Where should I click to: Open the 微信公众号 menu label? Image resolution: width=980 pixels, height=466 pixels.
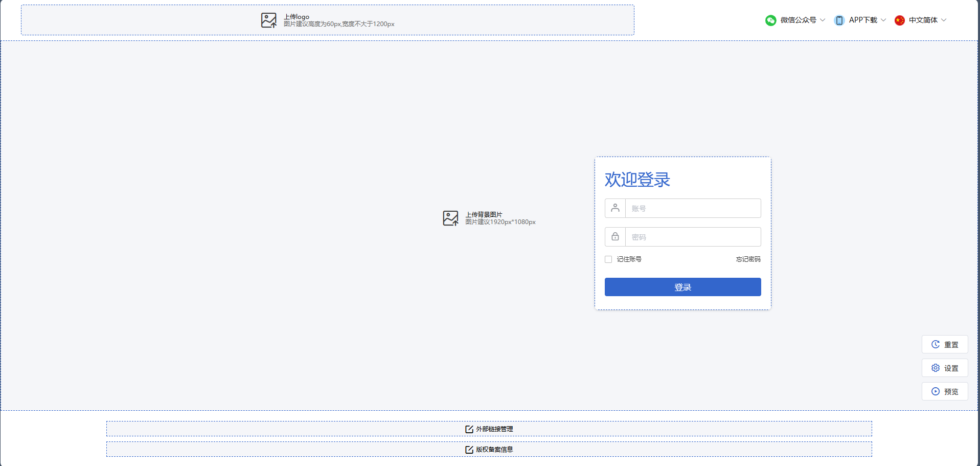pyautogui.click(x=799, y=20)
